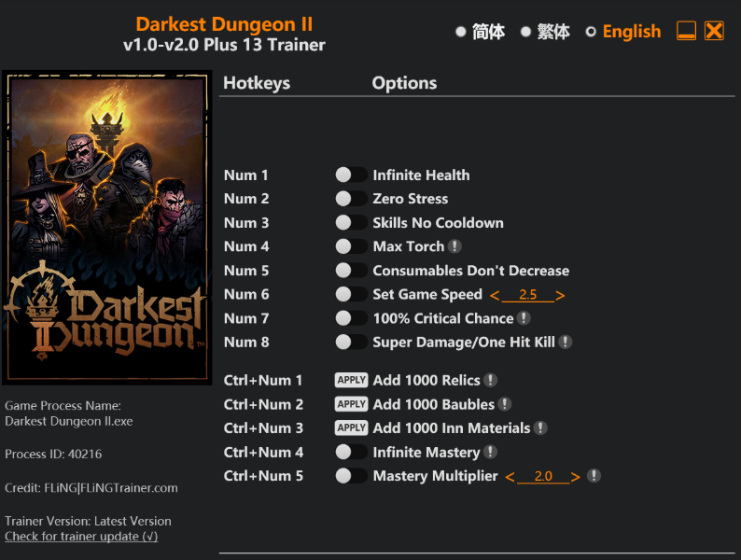The width and height of the screenshot is (741, 560).
Task: Click the Options column header
Action: coord(404,83)
